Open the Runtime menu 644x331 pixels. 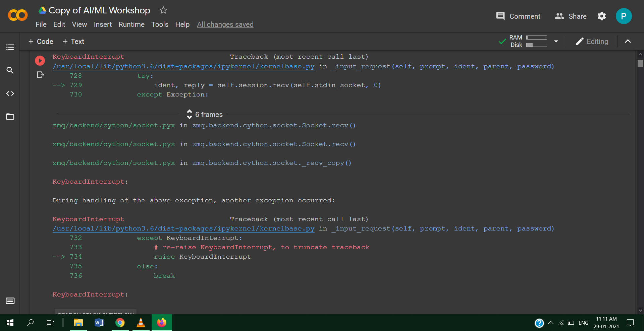tap(131, 24)
